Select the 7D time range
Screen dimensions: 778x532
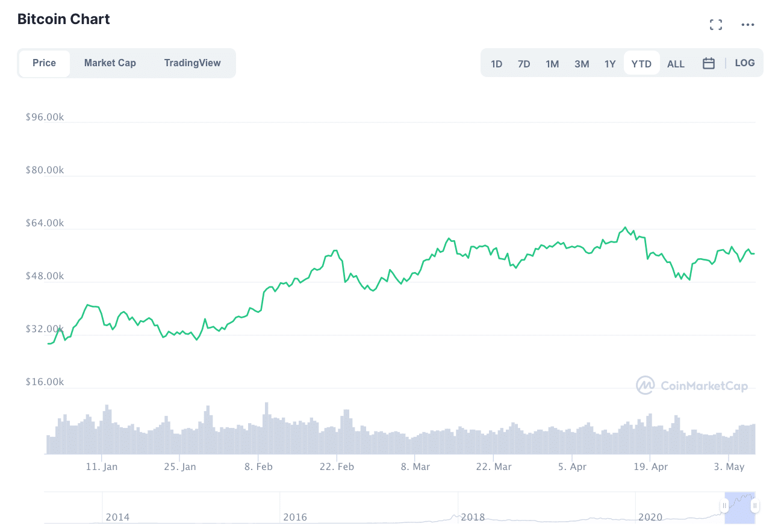tap(524, 64)
